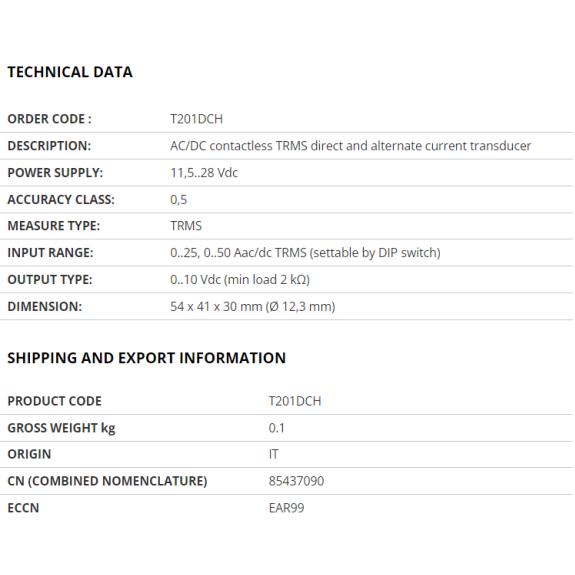Viewport: 575px width, 575px height.
Task: Click the PRODUCT CODE label
Action: tap(55, 401)
